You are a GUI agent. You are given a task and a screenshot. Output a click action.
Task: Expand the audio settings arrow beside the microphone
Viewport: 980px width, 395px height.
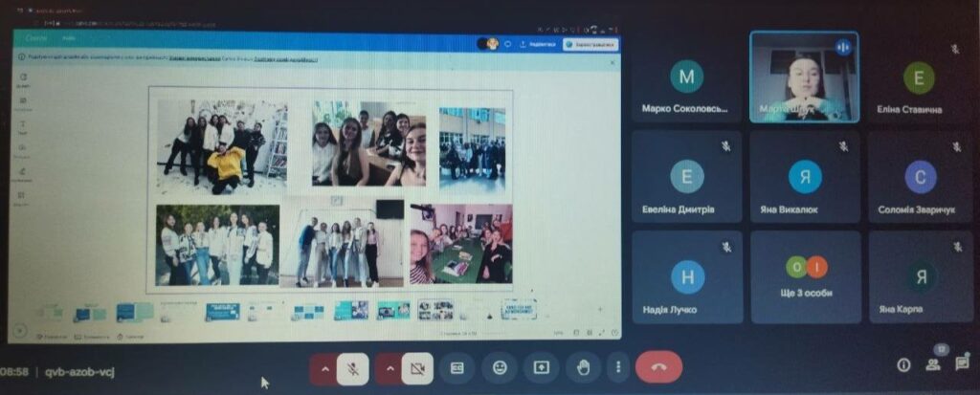(x=323, y=367)
